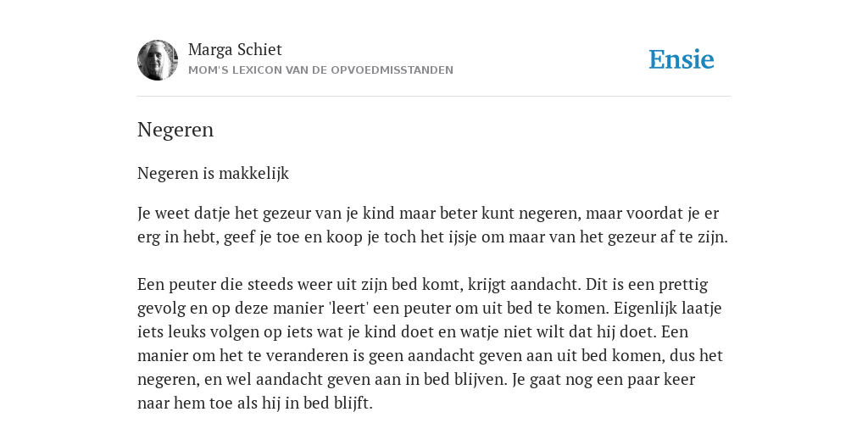This screenshot has height=434, width=868.
Task: Click Marga Schiet's round profile photo
Action: [x=158, y=60]
